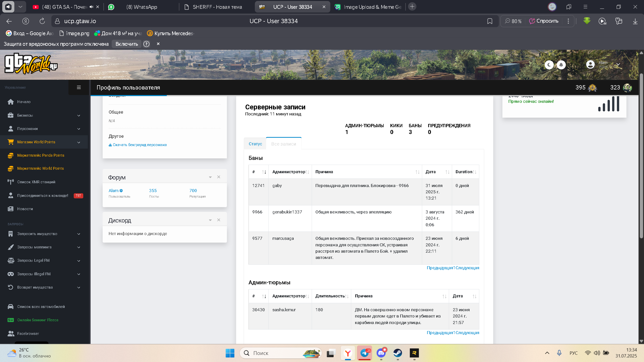Open Steam from the taskbar
Viewport: 644px width, 362px height.
pos(397,353)
